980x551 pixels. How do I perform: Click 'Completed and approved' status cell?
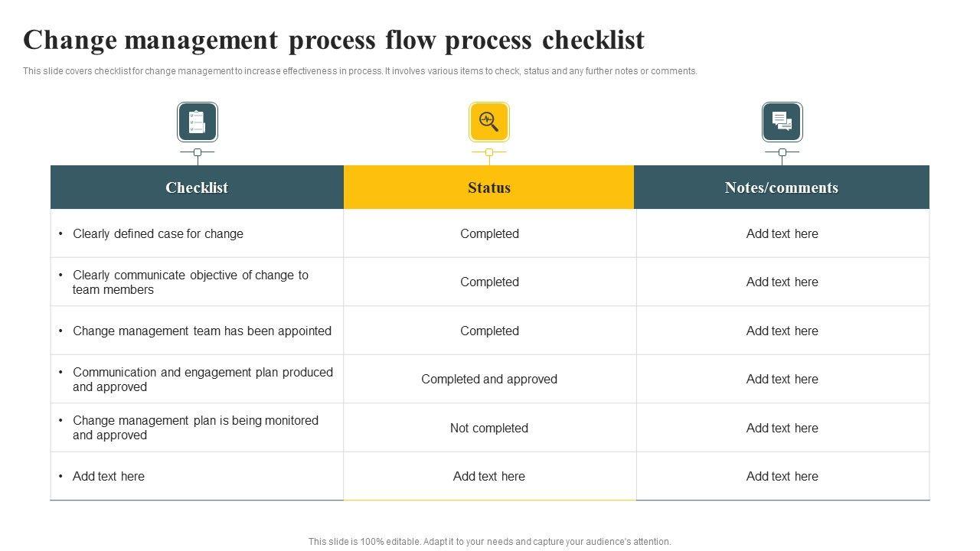coord(489,379)
